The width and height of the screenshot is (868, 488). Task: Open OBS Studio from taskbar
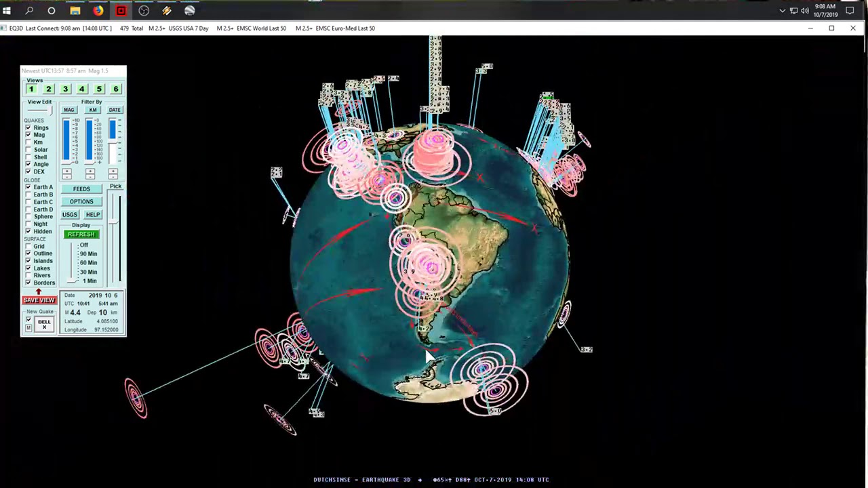(x=144, y=10)
